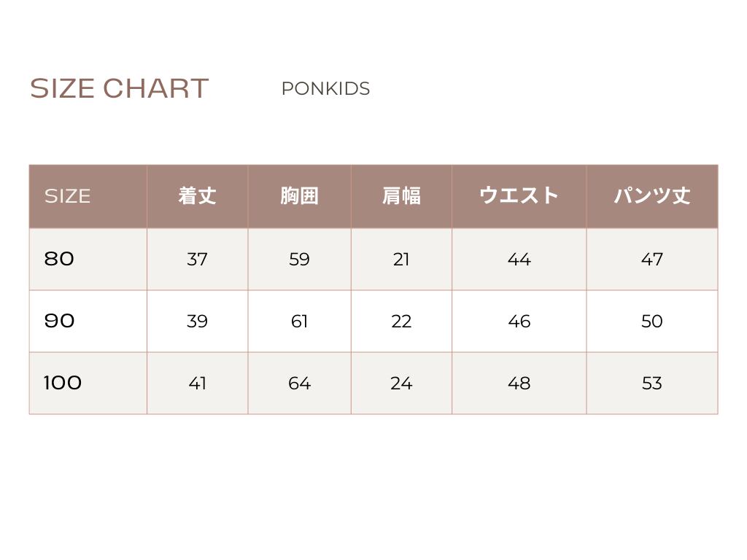Select the 肩幅 column header

[x=401, y=196]
